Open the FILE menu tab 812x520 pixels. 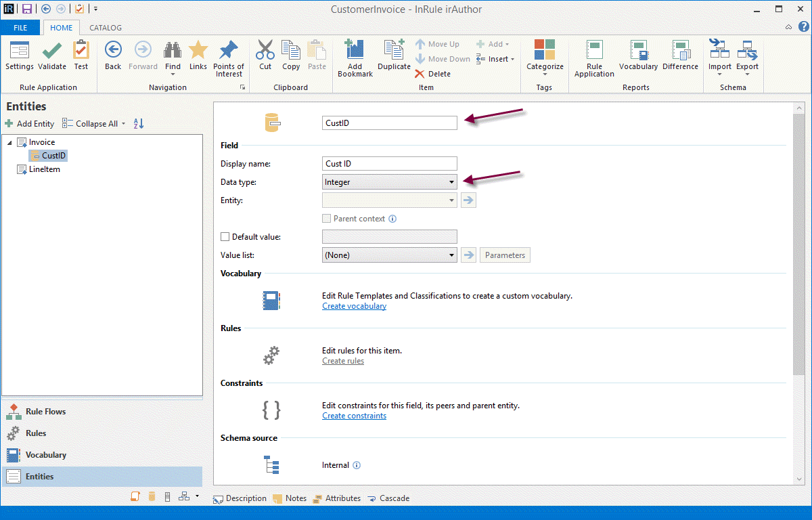pyautogui.click(x=20, y=28)
